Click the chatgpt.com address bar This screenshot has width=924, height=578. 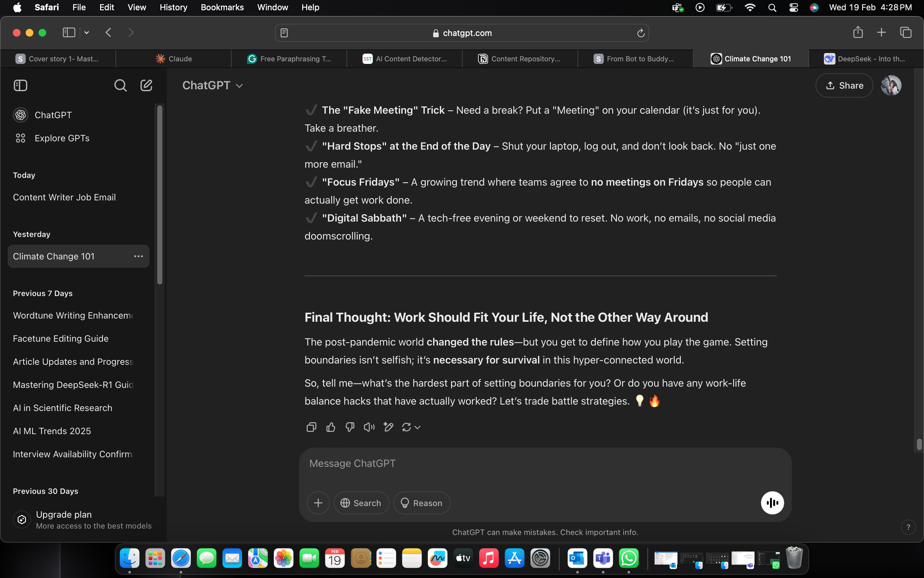click(x=462, y=33)
